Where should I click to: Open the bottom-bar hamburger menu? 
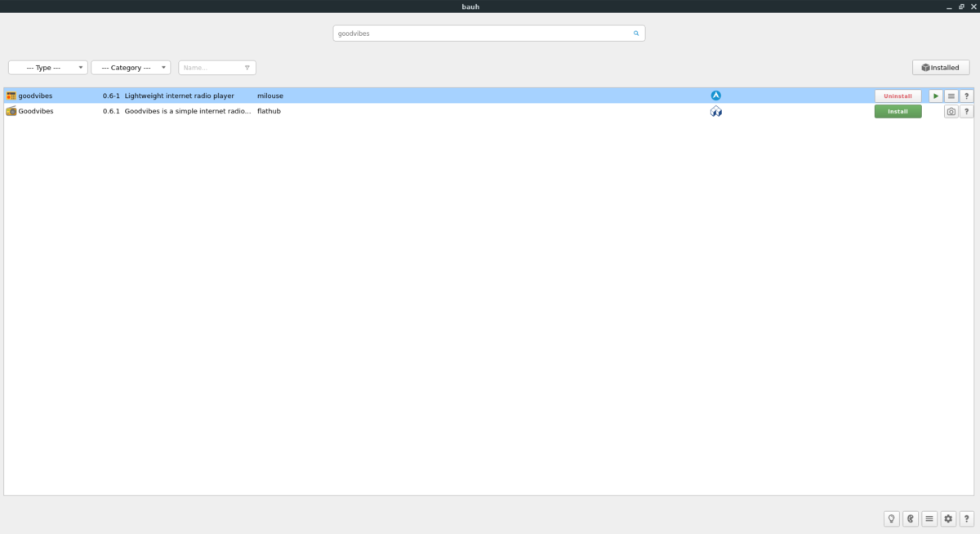pyautogui.click(x=929, y=518)
